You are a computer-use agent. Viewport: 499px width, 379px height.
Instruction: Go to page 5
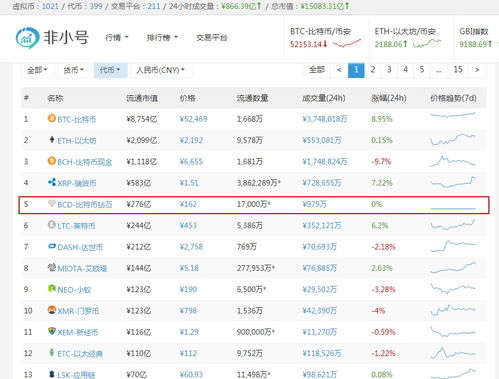pos(422,70)
